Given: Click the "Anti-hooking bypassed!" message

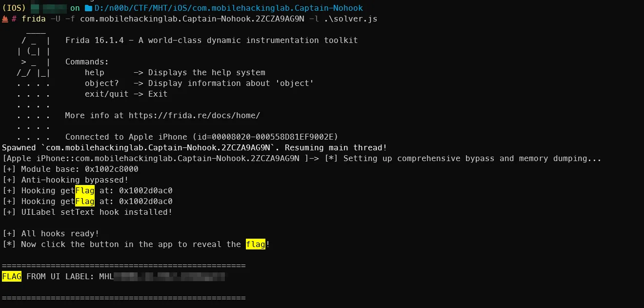Looking at the screenshot, I should point(75,180).
